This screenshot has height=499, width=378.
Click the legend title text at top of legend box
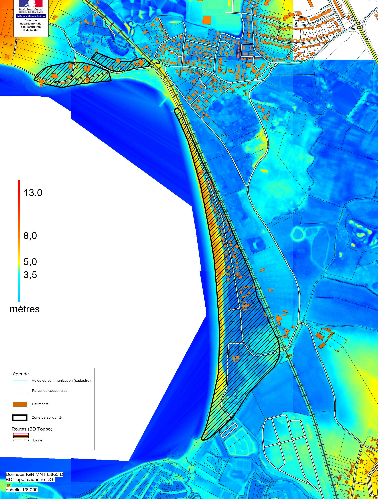pos(20,374)
